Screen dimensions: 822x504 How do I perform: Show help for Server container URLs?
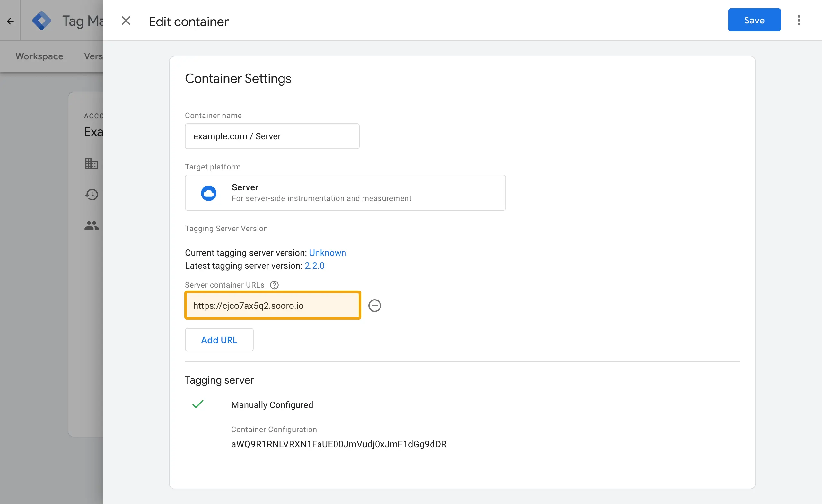274,285
